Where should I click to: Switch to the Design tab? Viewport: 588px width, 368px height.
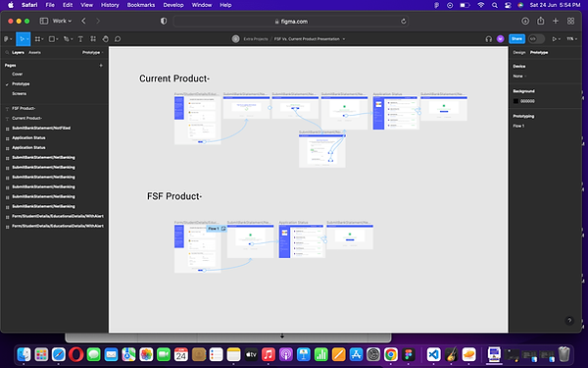click(x=519, y=53)
